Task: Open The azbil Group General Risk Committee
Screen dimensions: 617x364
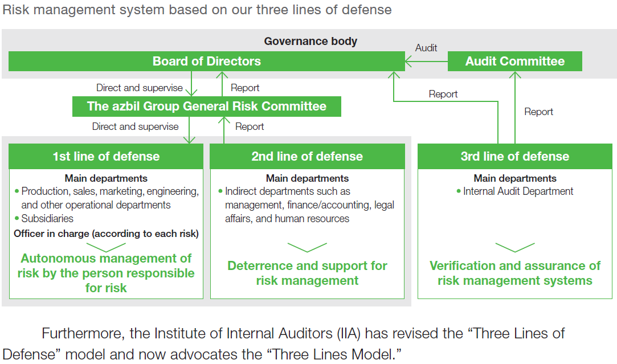Action: [206, 106]
